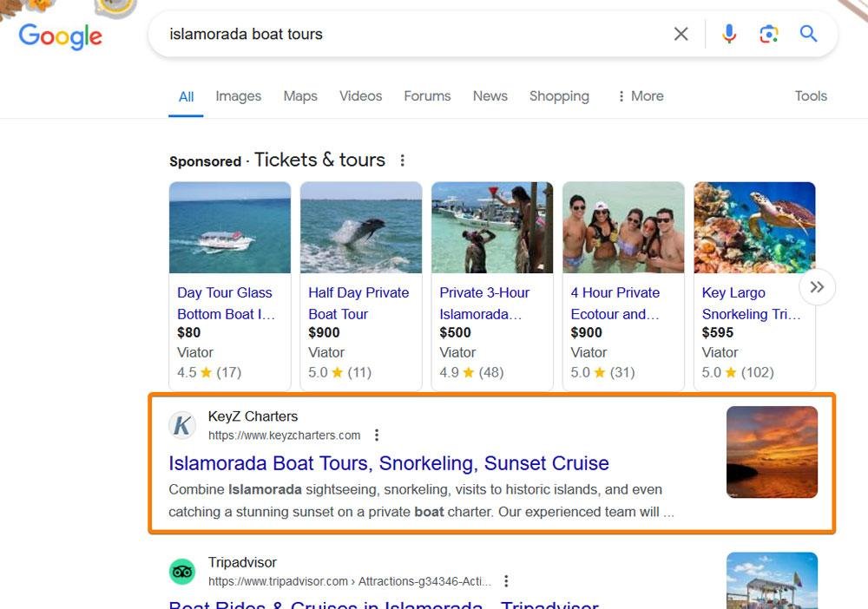Open Islamorada Boat Tours, Snorkeling link
The height and width of the screenshot is (609, 868).
point(389,463)
